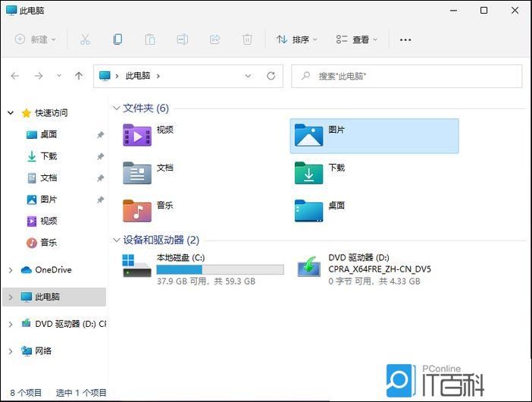Go back with the left arrow
The image size is (532, 402).
pyautogui.click(x=14, y=76)
